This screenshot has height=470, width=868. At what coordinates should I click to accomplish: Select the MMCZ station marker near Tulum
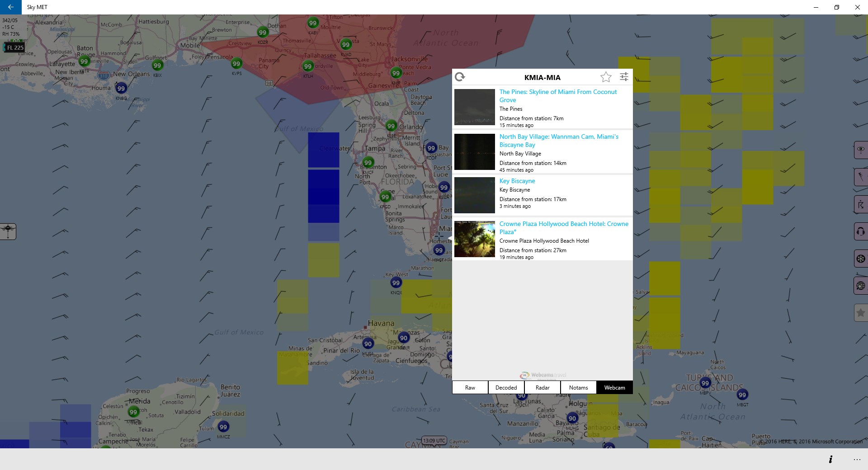223,427
